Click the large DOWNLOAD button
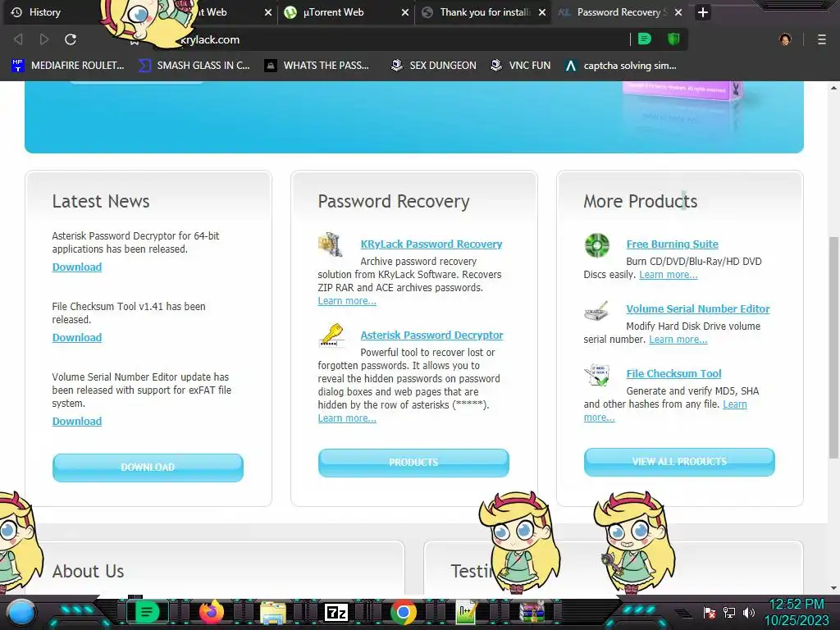Screen dimensions: 840x630 click(x=148, y=467)
